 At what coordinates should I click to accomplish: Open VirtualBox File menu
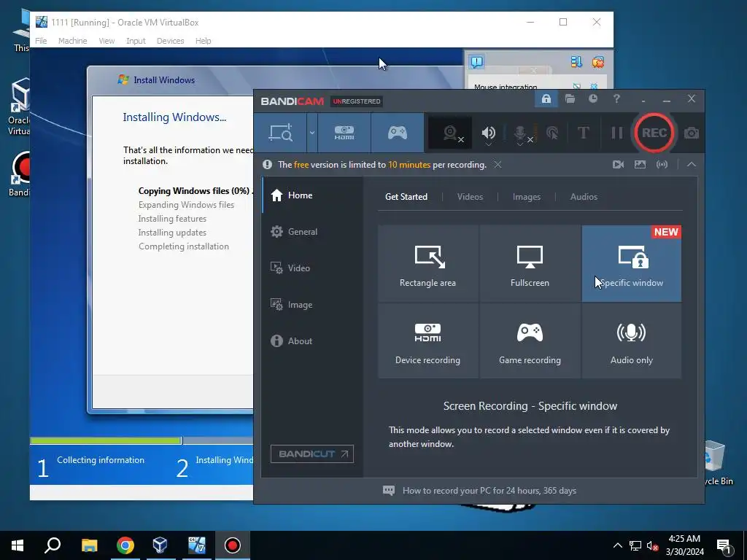point(41,41)
